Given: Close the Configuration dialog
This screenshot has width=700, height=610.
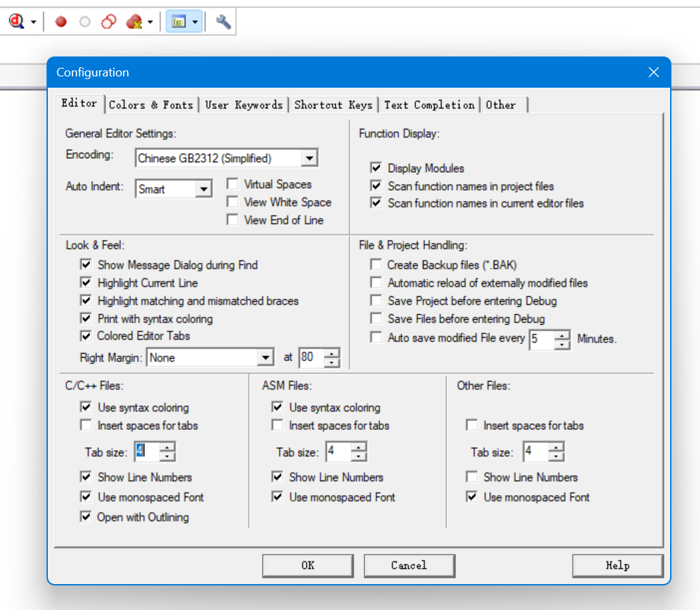Looking at the screenshot, I should click(653, 72).
